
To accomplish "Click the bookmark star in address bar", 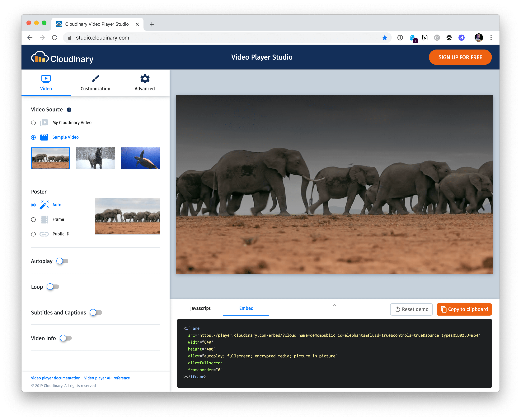I will pyautogui.click(x=385, y=38).
